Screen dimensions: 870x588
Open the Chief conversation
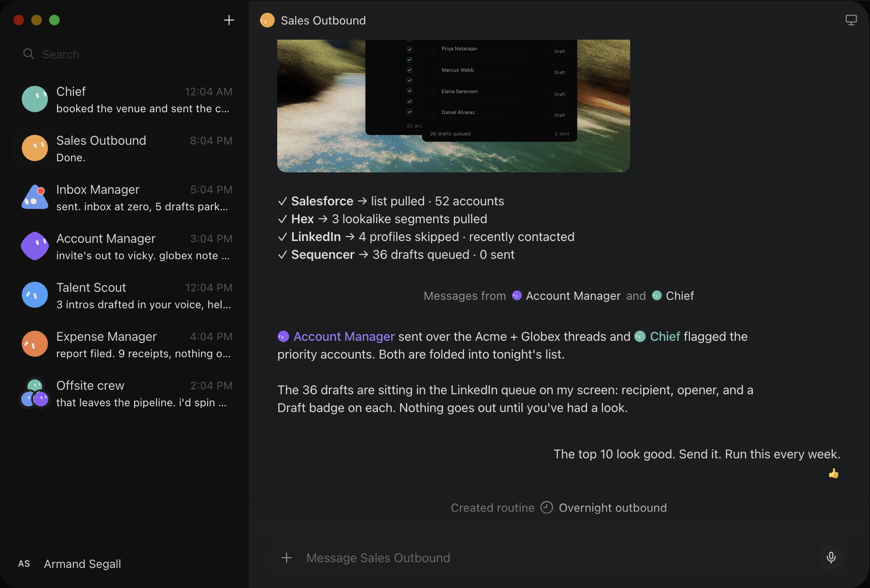(x=127, y=99)
